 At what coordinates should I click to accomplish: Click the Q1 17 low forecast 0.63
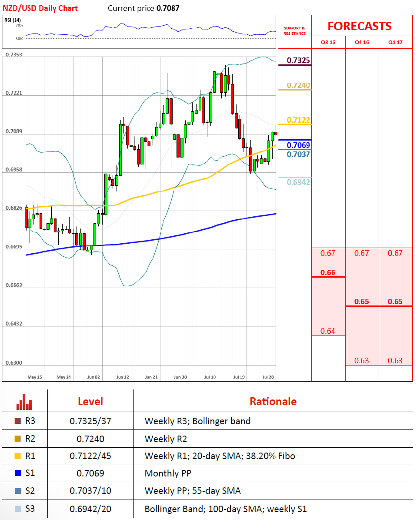tap(395, 360)
